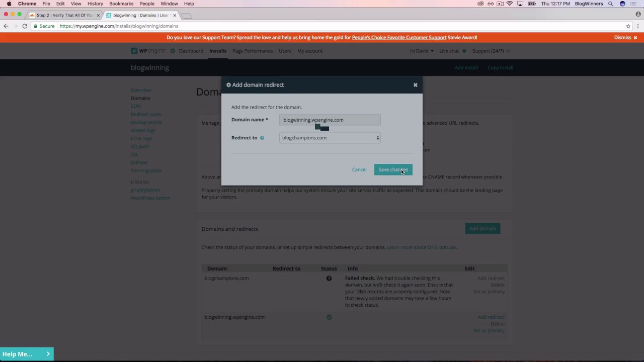Open Utilities in the sidebar
Image resolution: width=644 pixels, height=362 pixels.
point(139,162)
